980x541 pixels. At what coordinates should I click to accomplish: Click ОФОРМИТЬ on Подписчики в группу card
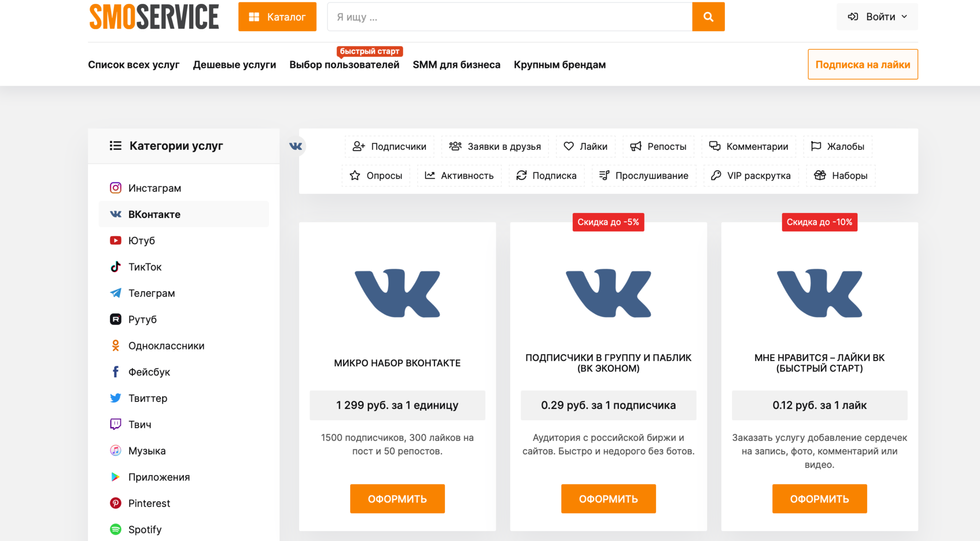click(608, 499)
